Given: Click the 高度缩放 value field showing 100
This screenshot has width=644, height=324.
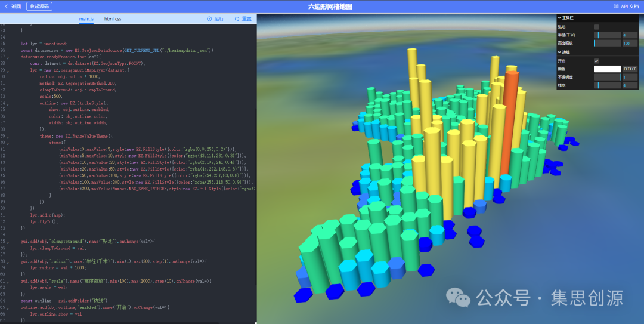Looking at the screenshot, I should pyautogui.click(x=630, y=44).
